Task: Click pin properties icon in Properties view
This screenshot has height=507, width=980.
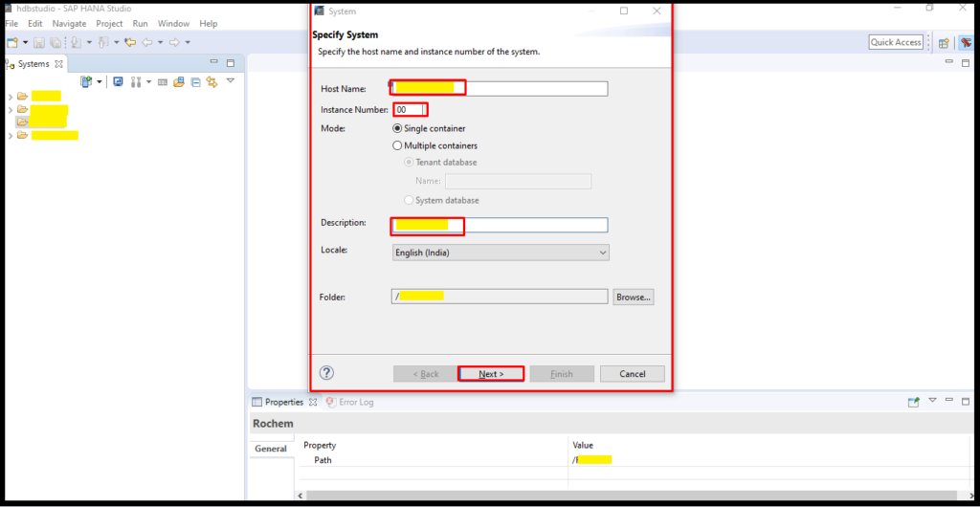Action: (914, 402)
